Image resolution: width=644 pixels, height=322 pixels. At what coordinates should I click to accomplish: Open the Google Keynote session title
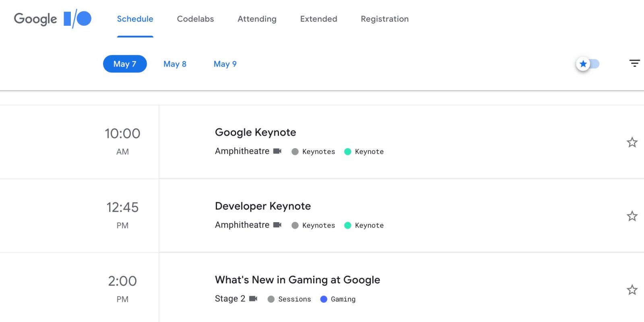click(x=256, y=132)
